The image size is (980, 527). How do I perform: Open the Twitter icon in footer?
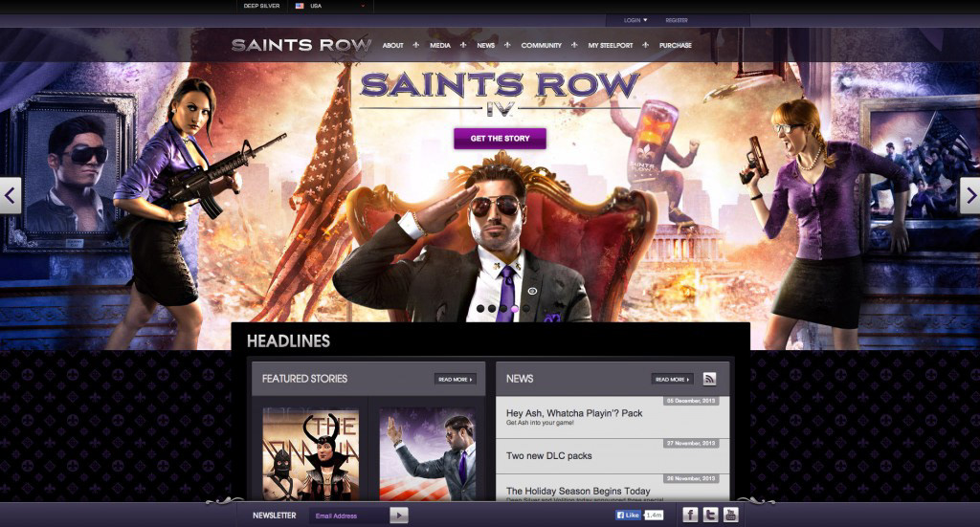click(711, 515)
